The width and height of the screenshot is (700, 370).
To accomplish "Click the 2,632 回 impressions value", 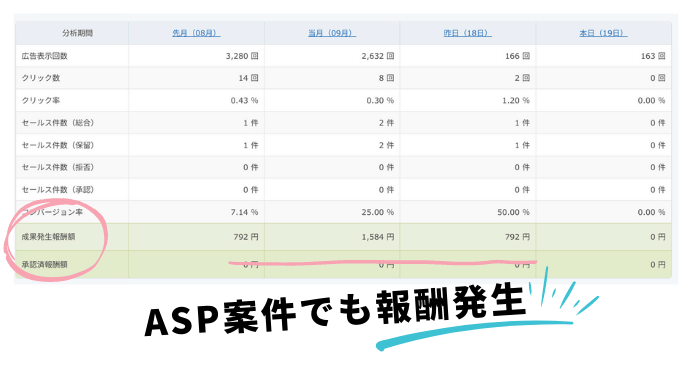I will (x=378, y=56).
